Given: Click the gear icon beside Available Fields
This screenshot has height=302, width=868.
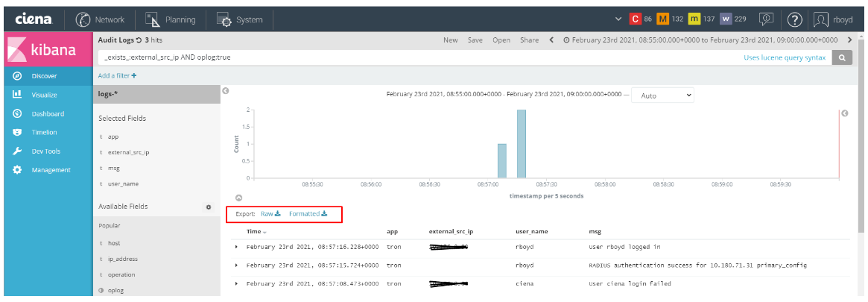Looking at the screenshot, I should (209, 207).
